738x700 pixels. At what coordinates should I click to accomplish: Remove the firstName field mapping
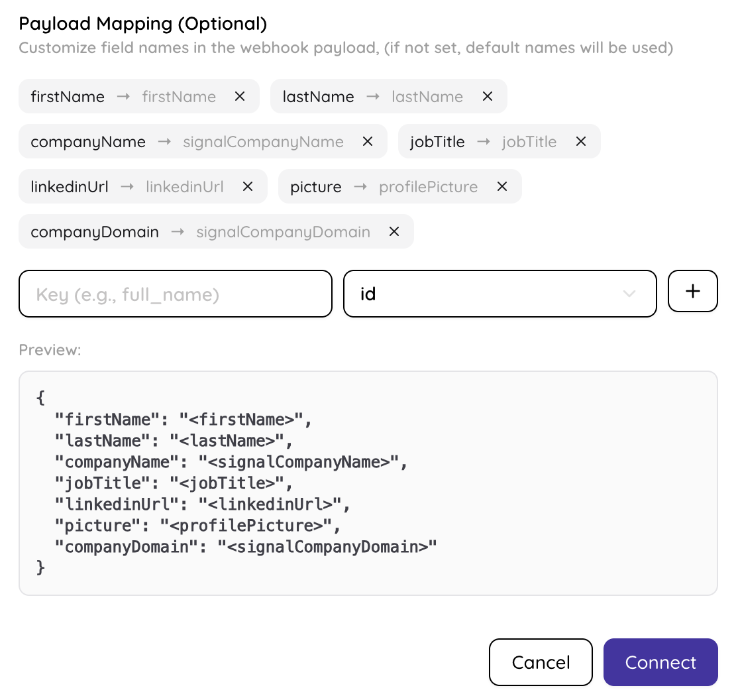pos(239,96)
